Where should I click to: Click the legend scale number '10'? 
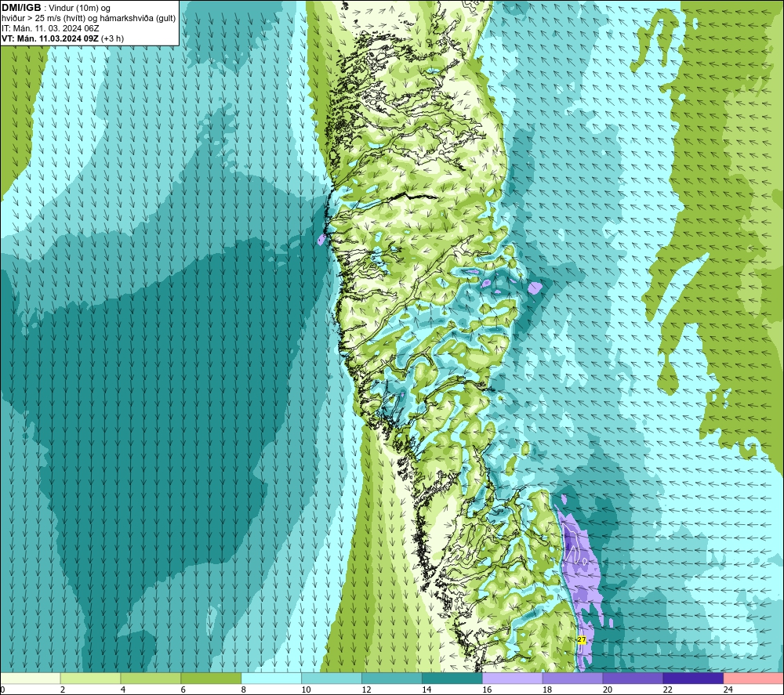coord(306,690)
